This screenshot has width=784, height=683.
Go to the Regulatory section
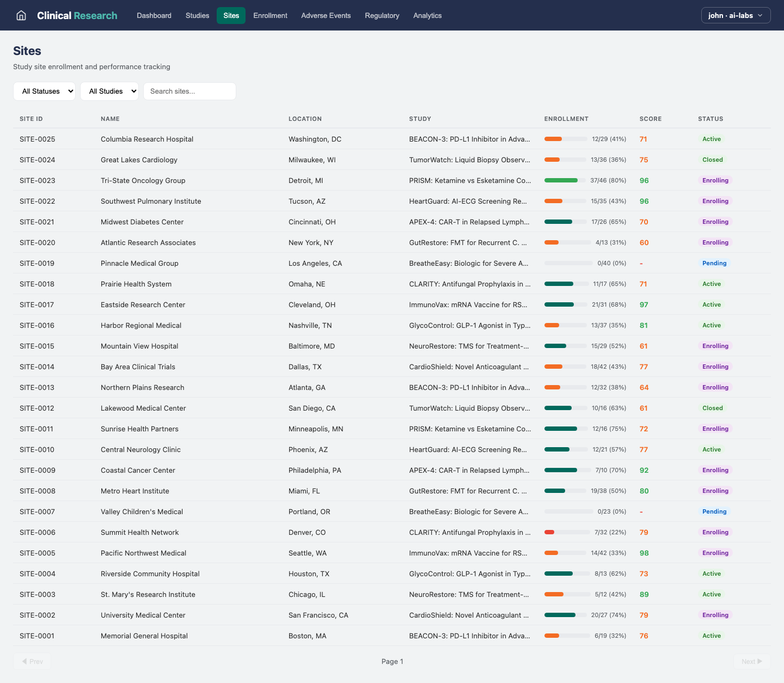(382, 15)
